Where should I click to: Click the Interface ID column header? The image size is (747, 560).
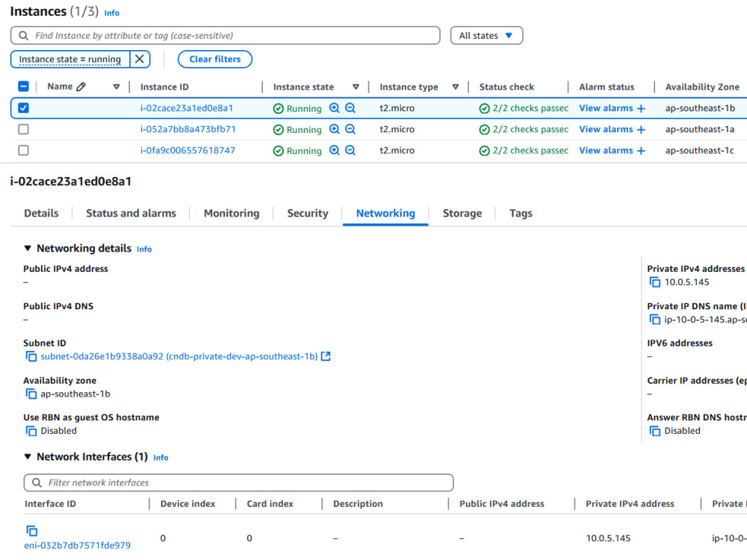pyautogui.click(x=50, y=504)
